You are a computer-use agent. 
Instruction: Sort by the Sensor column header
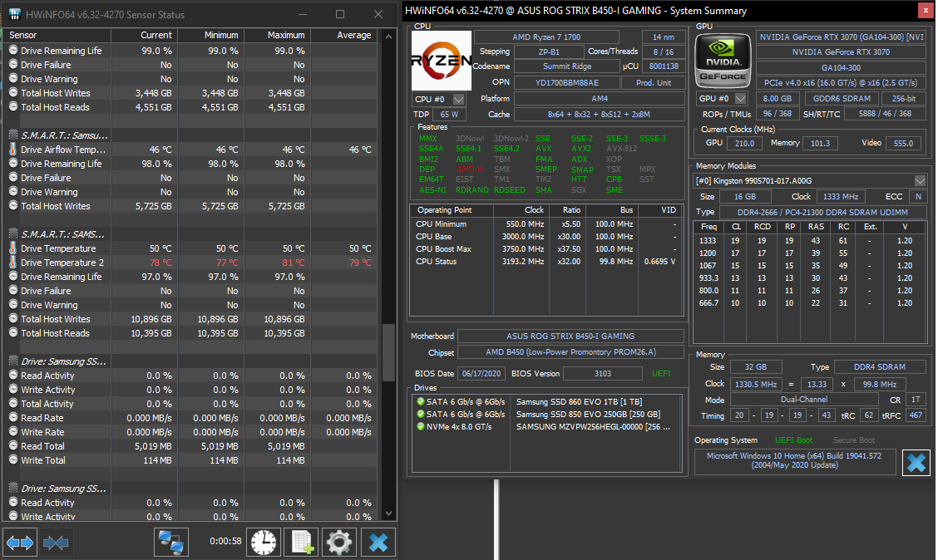coord(58,35)
